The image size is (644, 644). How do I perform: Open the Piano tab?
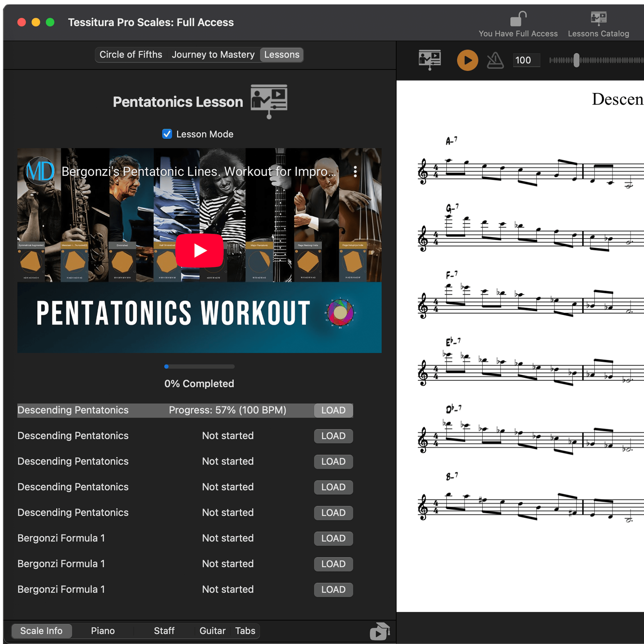point(103,631)
